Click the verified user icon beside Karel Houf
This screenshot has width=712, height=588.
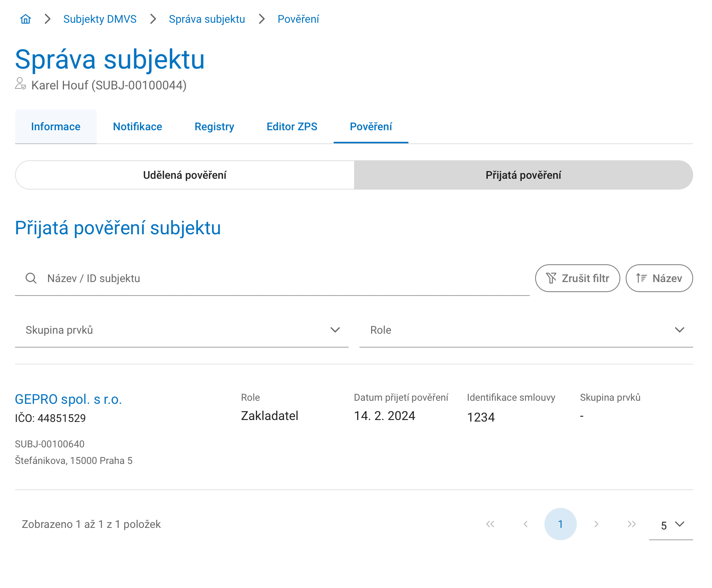20,84
